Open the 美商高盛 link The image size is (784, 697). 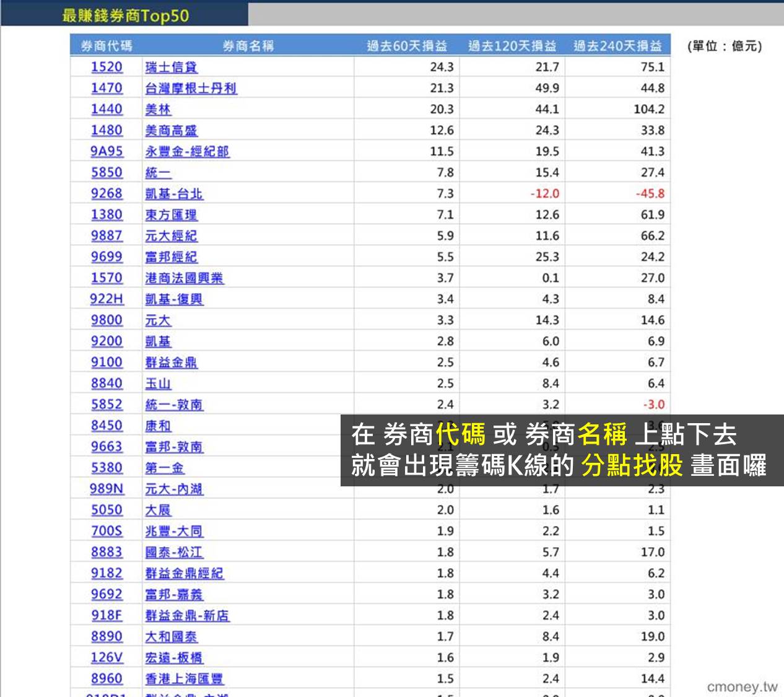tap(171, 131)
